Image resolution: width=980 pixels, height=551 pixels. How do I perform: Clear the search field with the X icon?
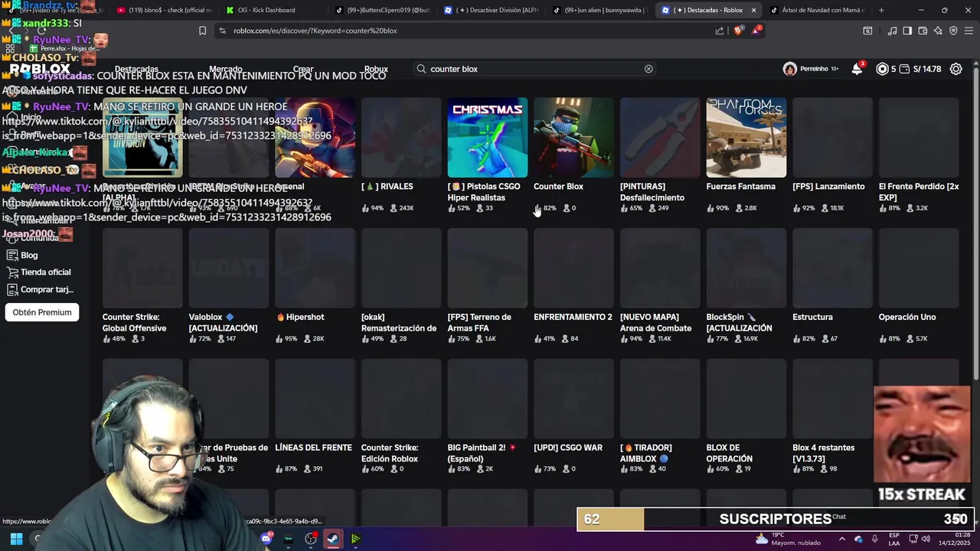(x=648, y=69)
